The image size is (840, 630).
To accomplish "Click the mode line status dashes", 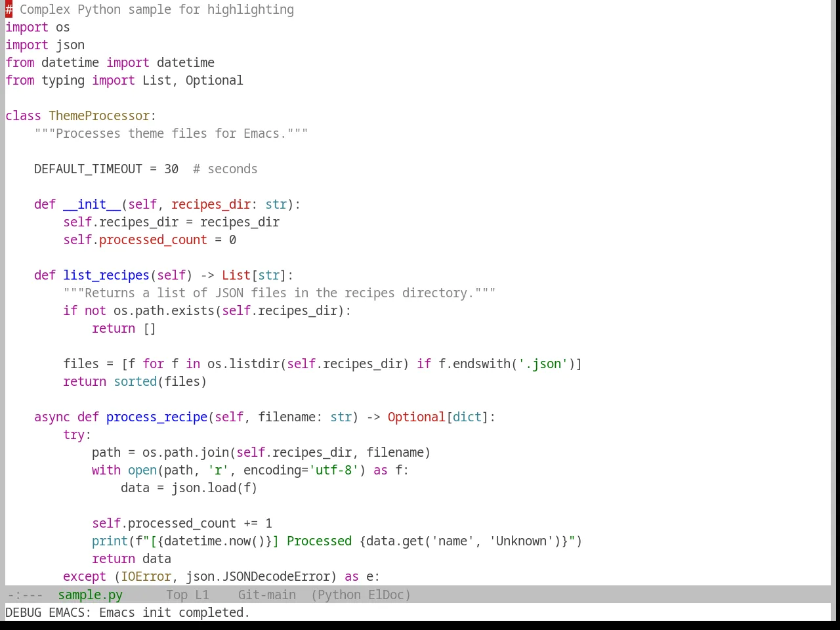I will click(x=25, y=595).
